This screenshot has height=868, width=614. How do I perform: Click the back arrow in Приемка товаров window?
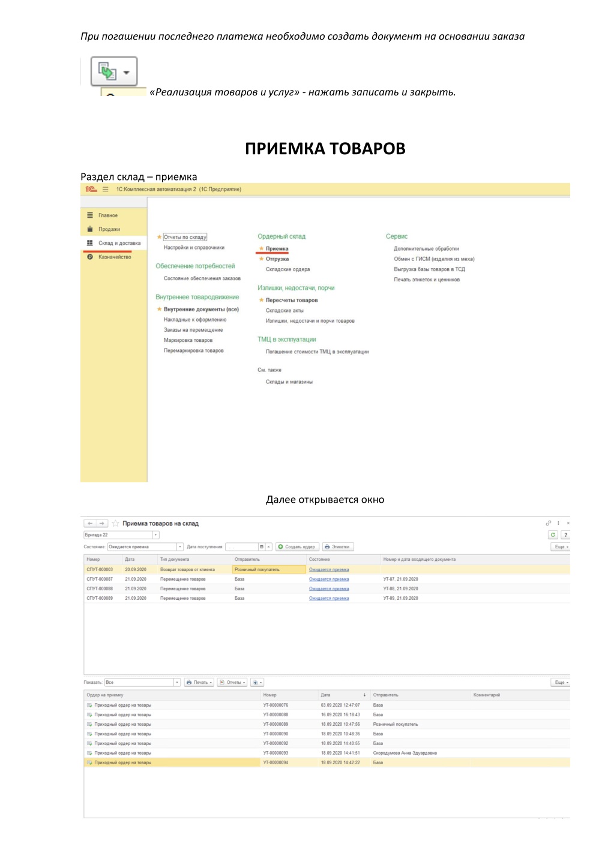coord(89,524)
